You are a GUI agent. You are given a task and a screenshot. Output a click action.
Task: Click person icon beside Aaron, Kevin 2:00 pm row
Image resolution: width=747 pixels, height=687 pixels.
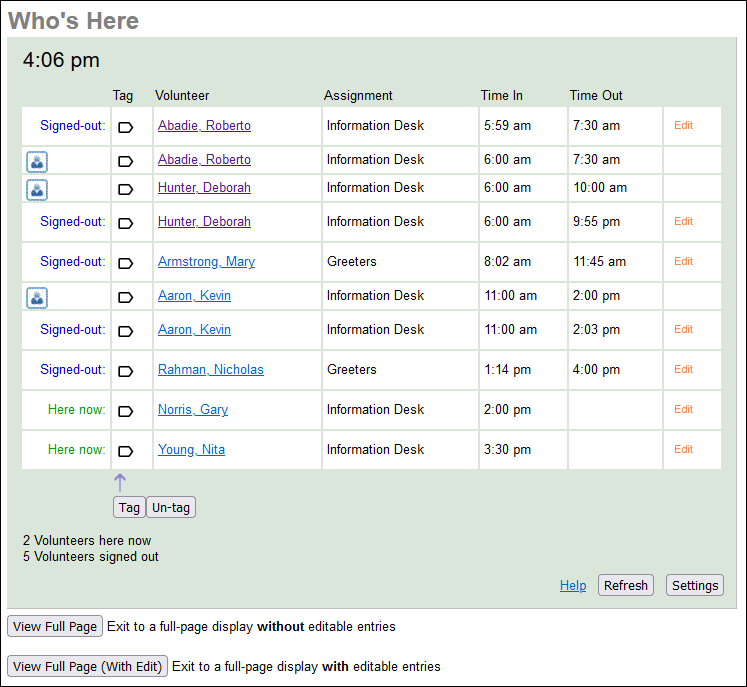pyautogui.click(x=37, y=297)
